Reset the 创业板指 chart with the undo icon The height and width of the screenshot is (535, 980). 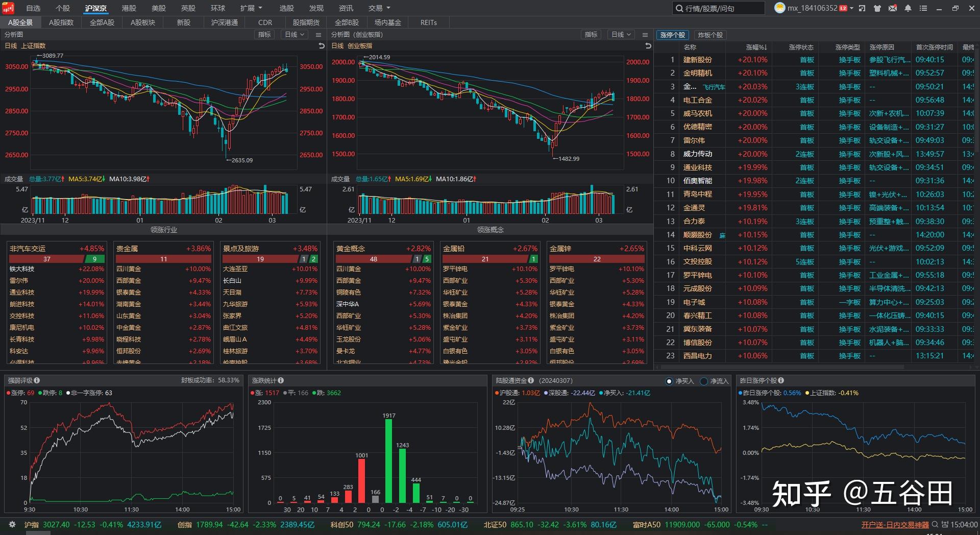point(648,46)
